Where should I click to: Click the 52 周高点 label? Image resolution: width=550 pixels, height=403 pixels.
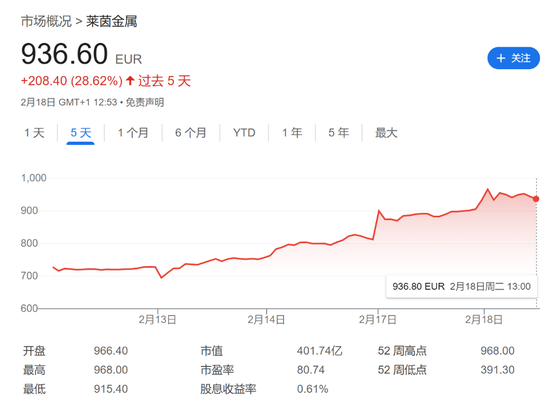click(402, 351)
